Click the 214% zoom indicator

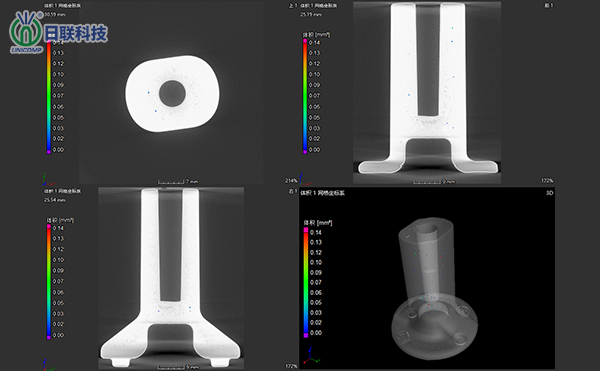point(291,181)
